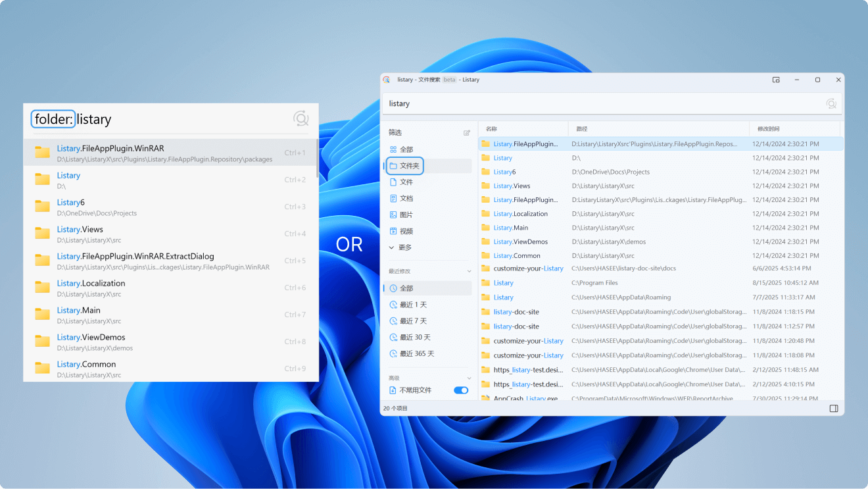The width and height of the screenshot is (868, 489).
Task: Sort by the 路径 column header
Action: 659,129
